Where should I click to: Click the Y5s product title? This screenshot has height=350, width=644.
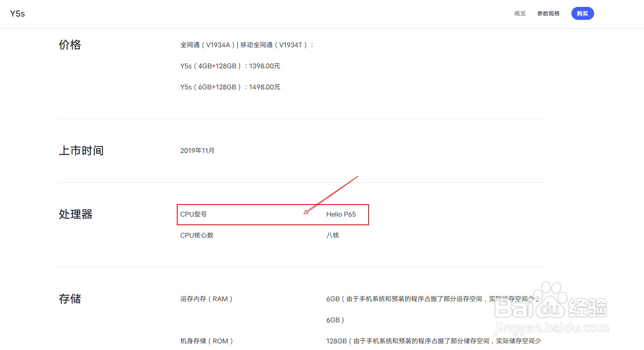pos(17,14)
